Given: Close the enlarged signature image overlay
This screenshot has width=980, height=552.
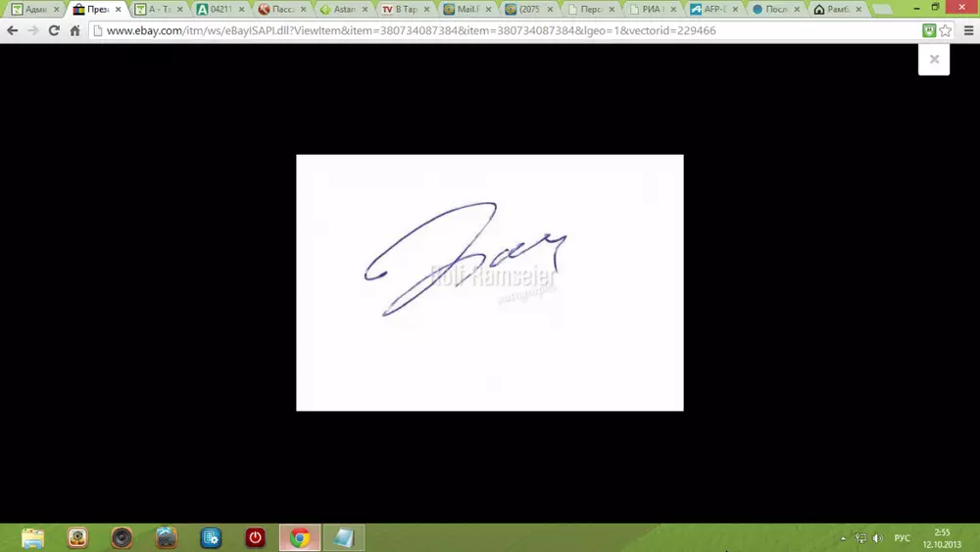Looking at the screenshot, I should click(934, 59).
